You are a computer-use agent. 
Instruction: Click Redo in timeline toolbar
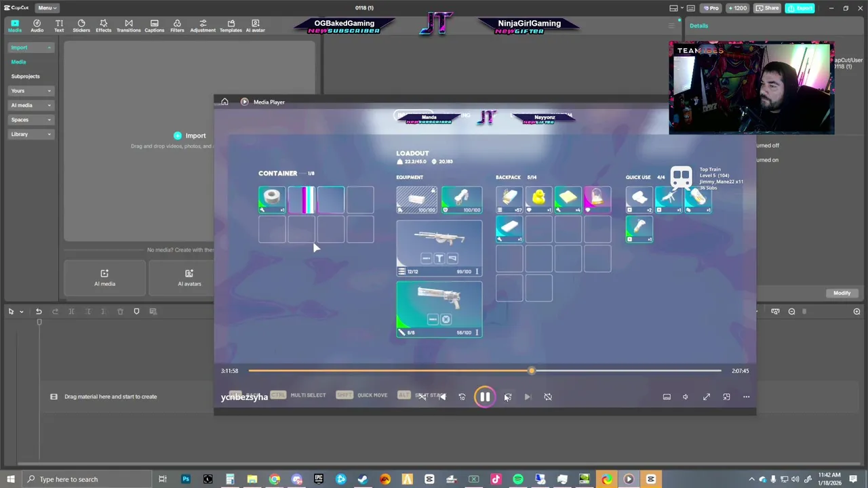pyautogui.click(x=55, y=311)
